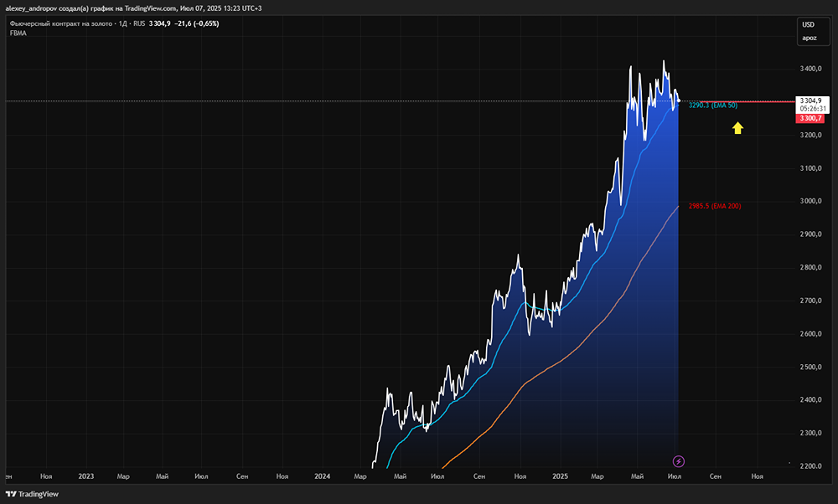Click the 2 300,0 price axis label

pos(810,433)
